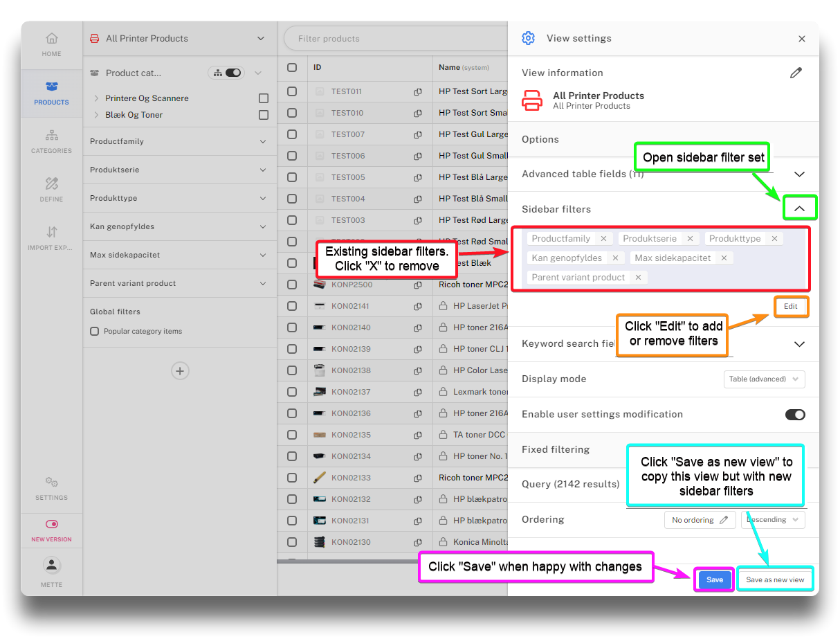Expand the Advanced table fields section
The height and width of the screenshot is (639, 840).
click(x=799, y=174)
